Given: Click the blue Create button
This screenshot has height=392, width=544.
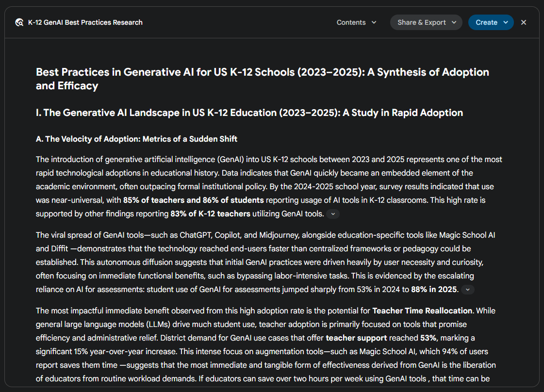Looking at the screenshot, I should pos(488,22).
